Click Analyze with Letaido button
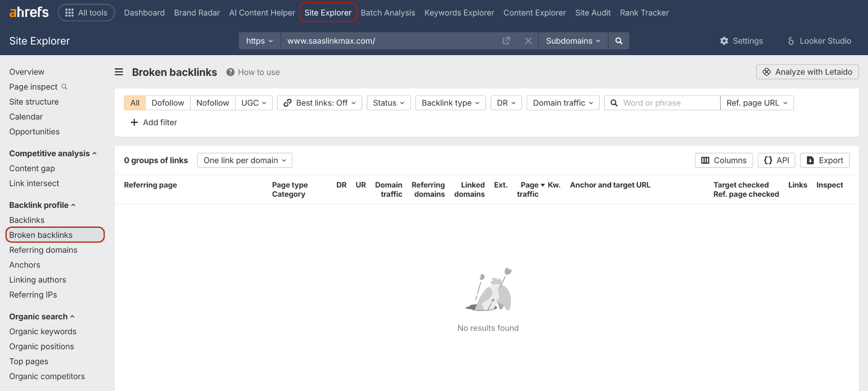This screenshot has width=868, height=391. click(807, 72)
